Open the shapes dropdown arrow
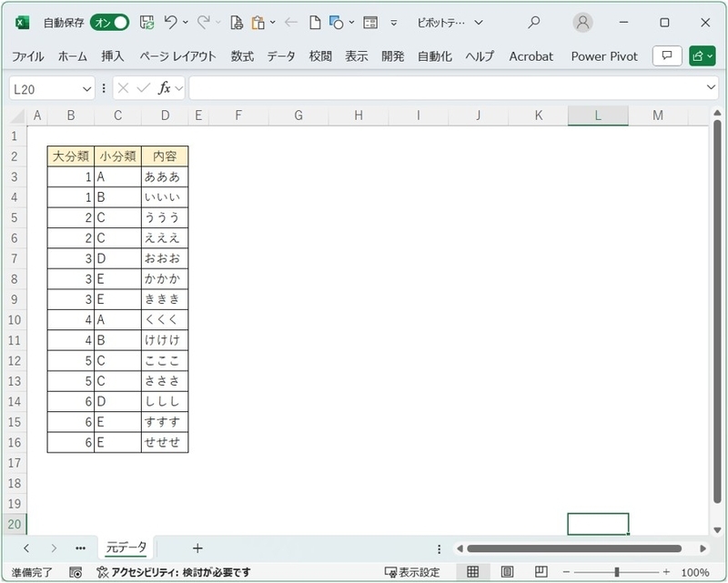This screenshot has height=583, width=728. [351, 22]
